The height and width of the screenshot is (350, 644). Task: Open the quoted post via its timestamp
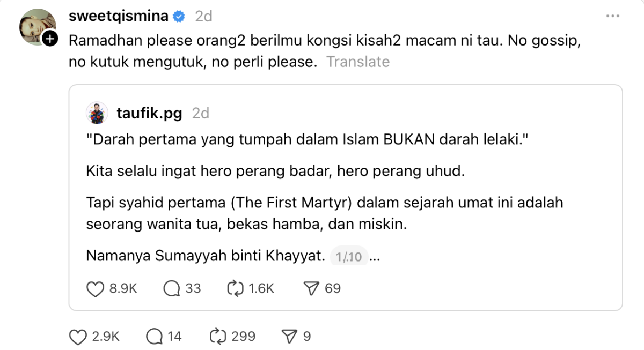click(x=200, y=114)
